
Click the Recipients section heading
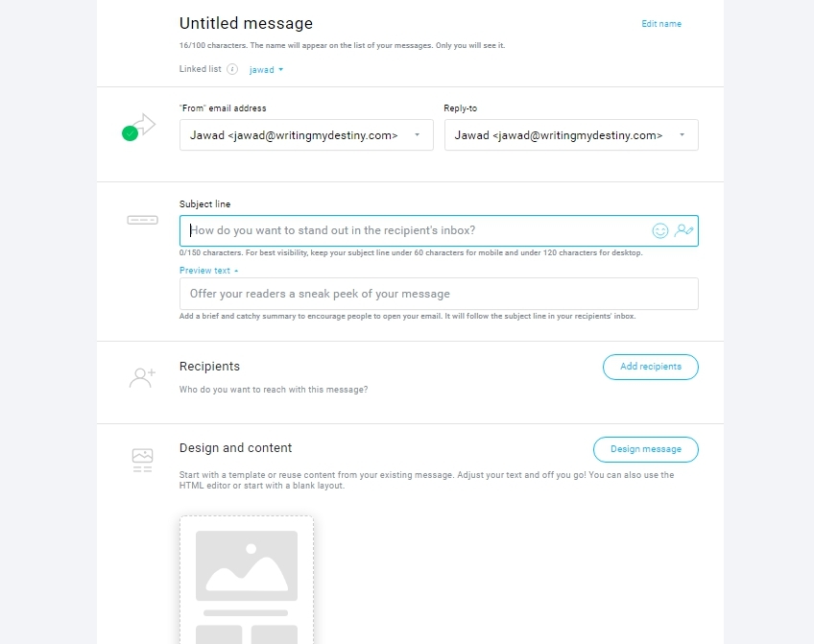(x=209, y=367)
